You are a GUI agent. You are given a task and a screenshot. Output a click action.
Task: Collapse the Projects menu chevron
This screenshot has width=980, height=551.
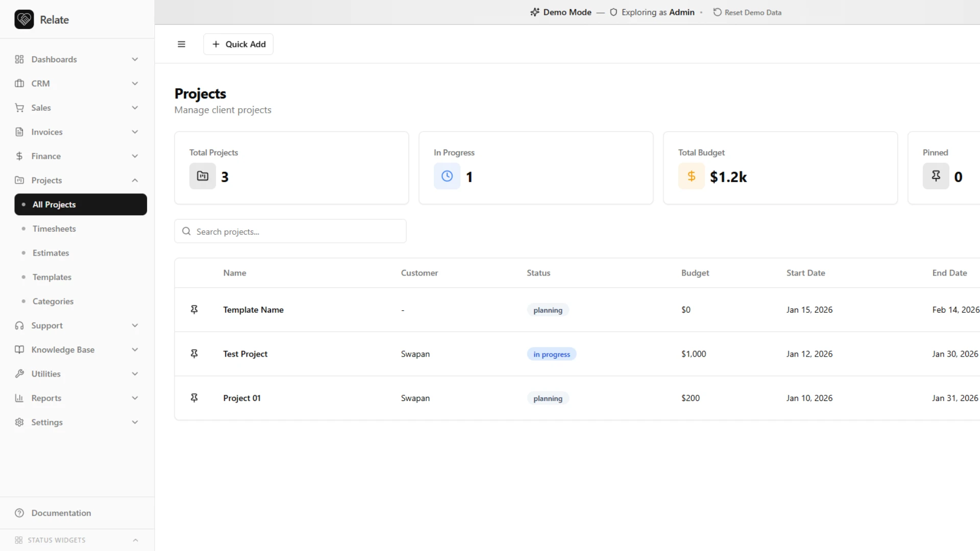[135, 180]
